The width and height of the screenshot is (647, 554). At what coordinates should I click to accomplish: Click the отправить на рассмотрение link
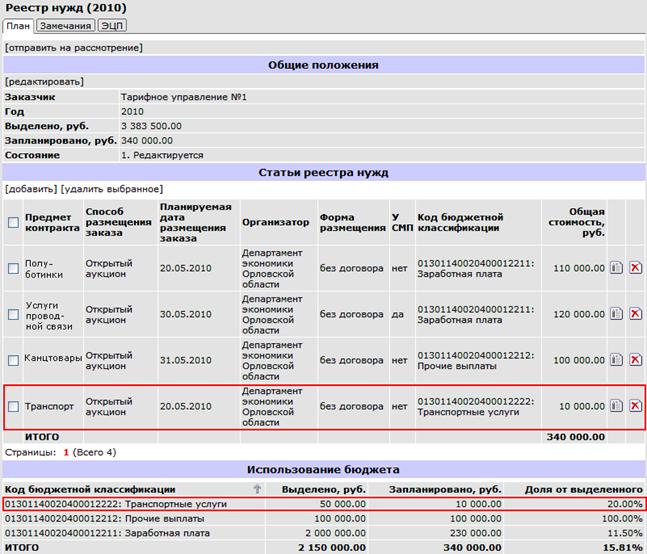click(x=74, y=48)
